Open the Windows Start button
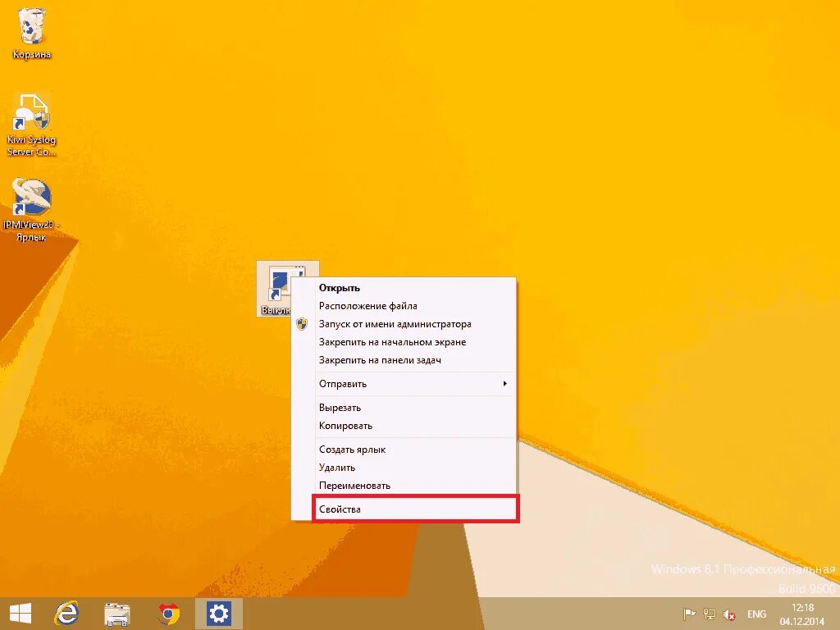Image resolution: width=840 pixels, height=630 pixels. [x=21, y=614]
